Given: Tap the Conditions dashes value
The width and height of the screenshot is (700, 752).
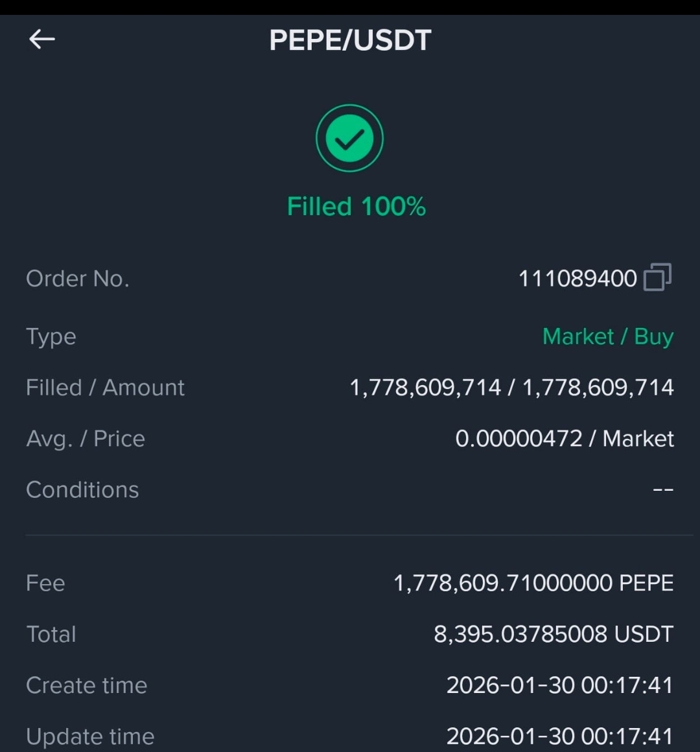Looking at the screenshot, I should tap(664, 489).
